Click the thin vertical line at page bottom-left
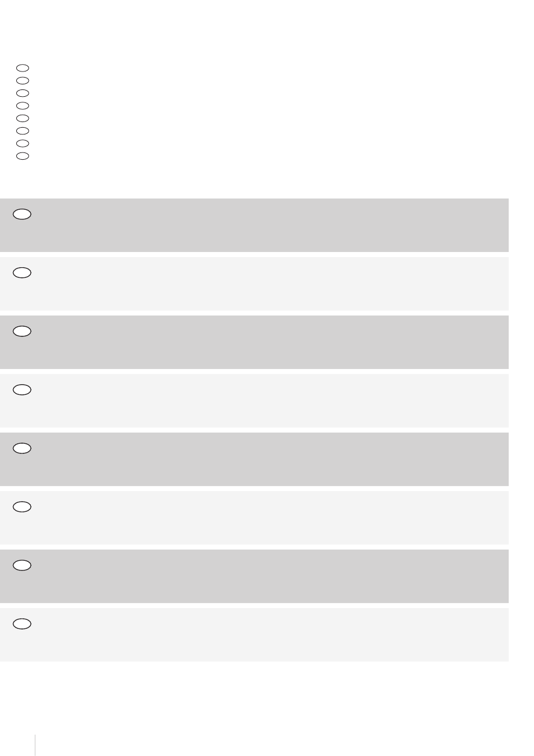Image resolution: width=534 pixels, height=756 pixels. pos(35,745)
